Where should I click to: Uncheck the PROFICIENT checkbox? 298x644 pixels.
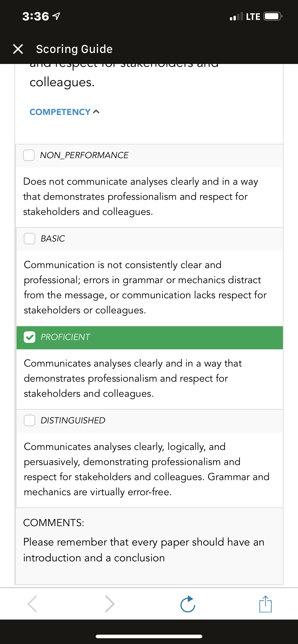pos(30,337)
